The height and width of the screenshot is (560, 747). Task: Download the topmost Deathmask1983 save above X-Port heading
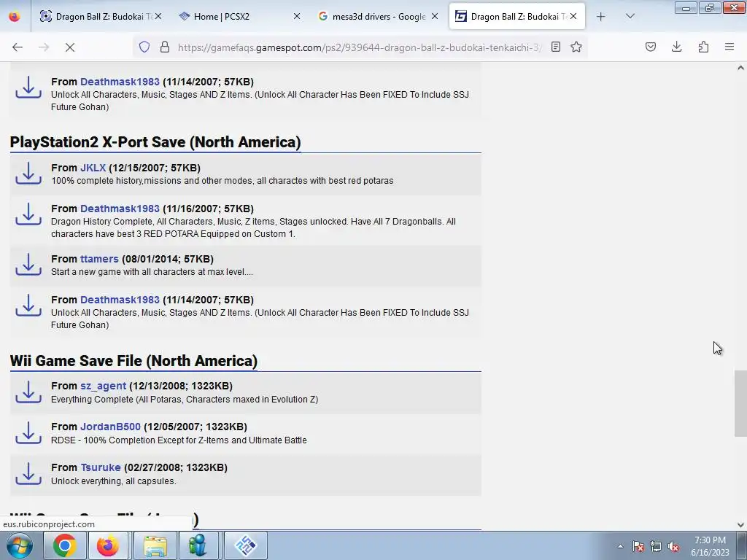pos(28,87)
